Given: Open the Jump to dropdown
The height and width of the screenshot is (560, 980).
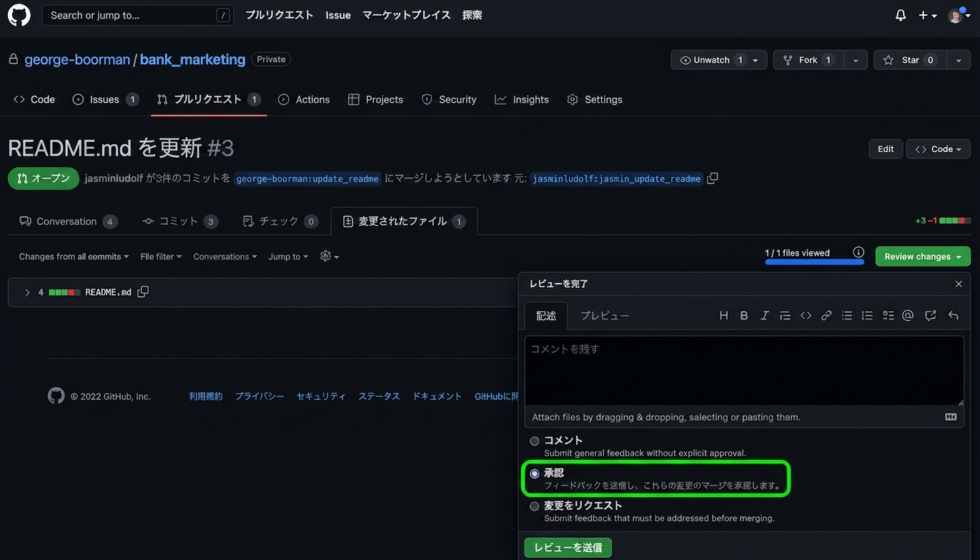Looking at the screenshot, I should coord(288,256).
